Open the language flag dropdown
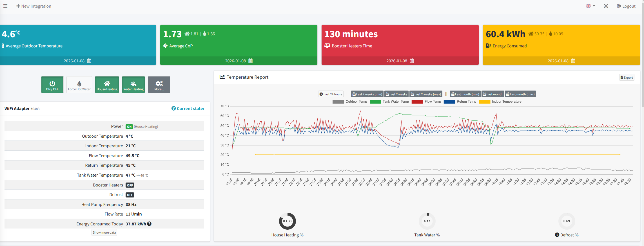Image resolution: width=644 pixels, height=246 pixels. [x=590, y=6]
